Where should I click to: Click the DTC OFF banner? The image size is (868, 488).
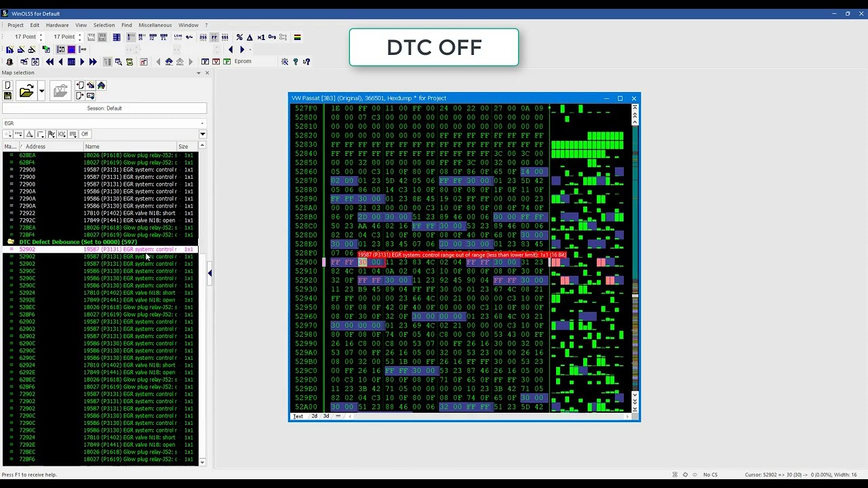(x=434, y=47)
